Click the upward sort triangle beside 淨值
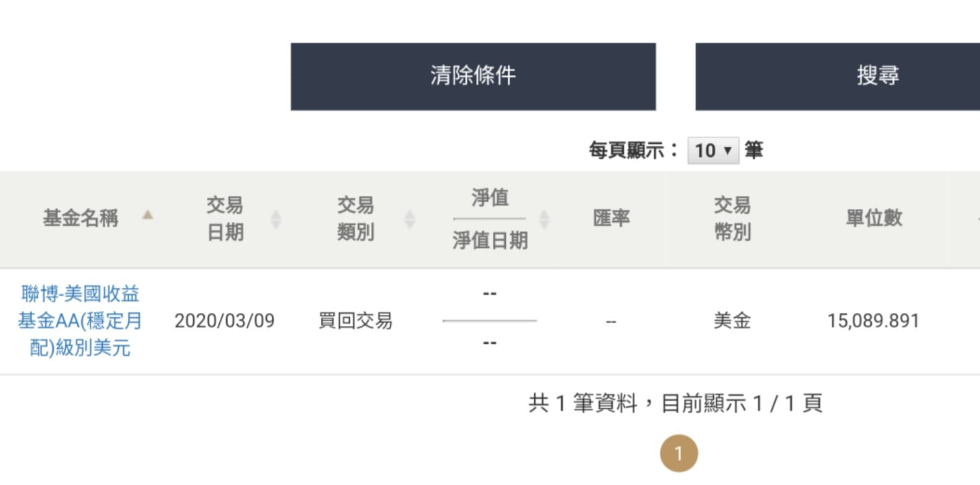This screenshot has height=485, width=980. point(544,214)
